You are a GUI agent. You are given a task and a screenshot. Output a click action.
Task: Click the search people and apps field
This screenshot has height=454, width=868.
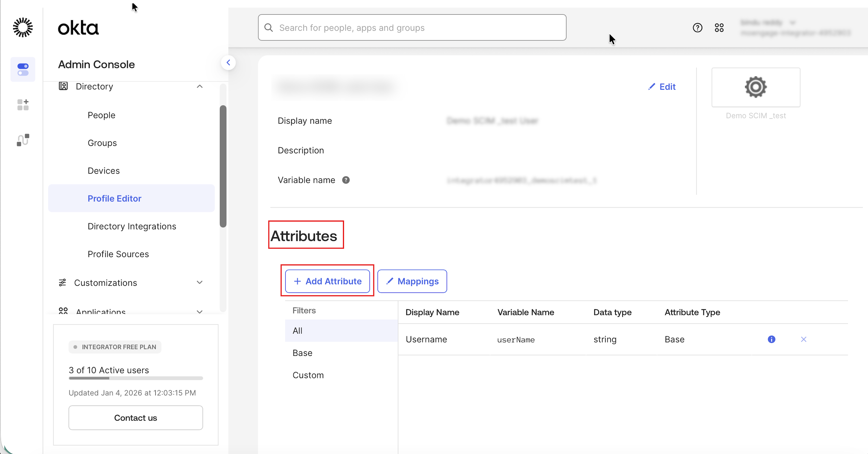click(x=412, y=28)
